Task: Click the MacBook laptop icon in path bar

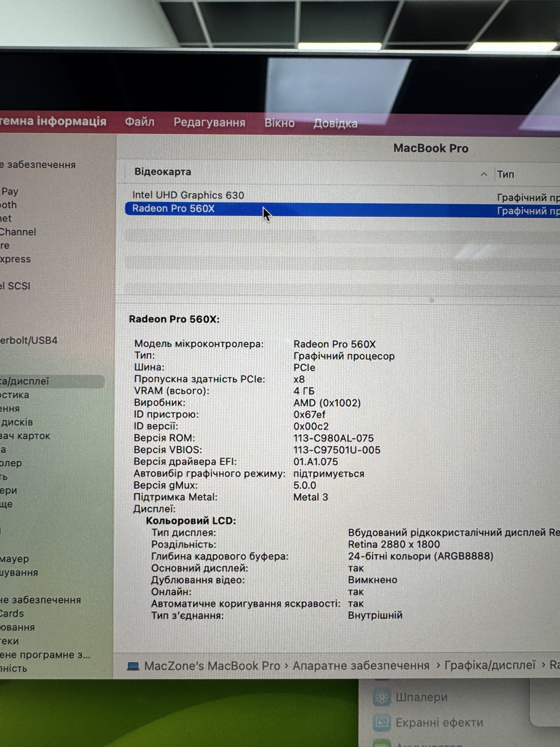Action: (133, 666)
